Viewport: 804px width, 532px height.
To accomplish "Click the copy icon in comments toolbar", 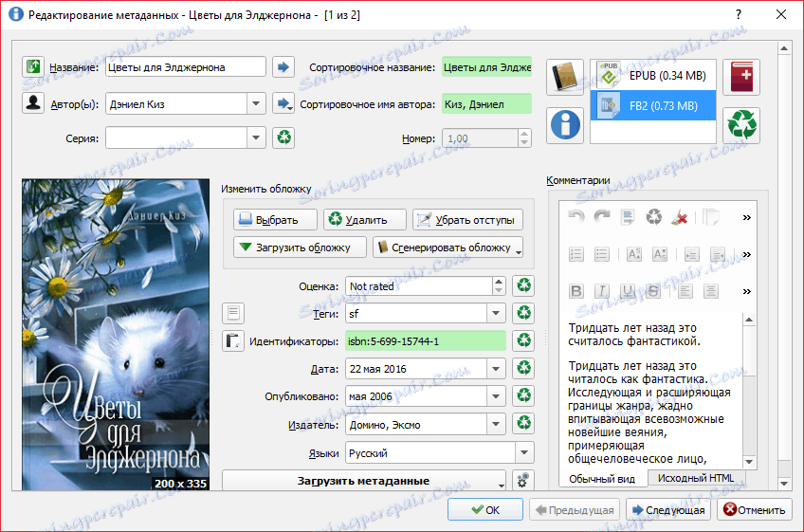I will (711, 217).
